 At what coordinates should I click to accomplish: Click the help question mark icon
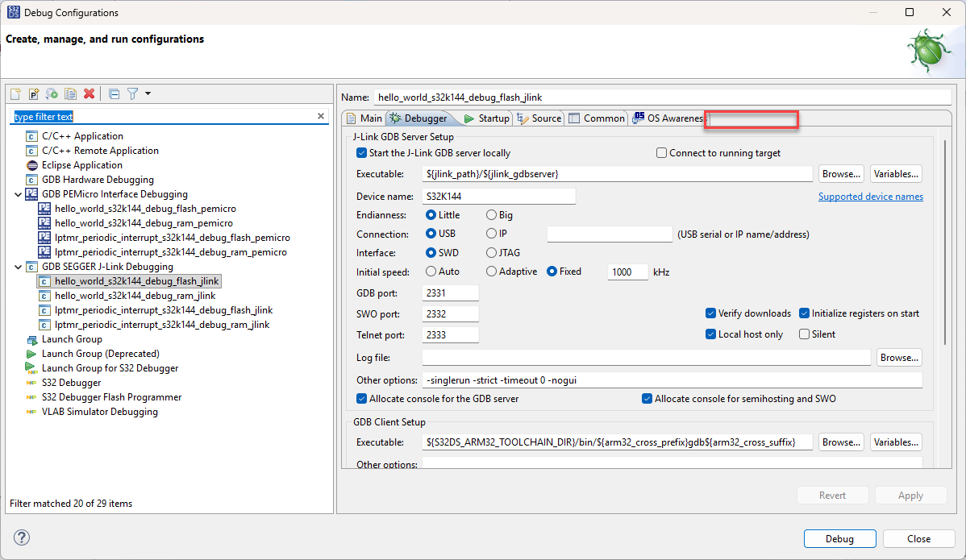[x=22, y=537]
